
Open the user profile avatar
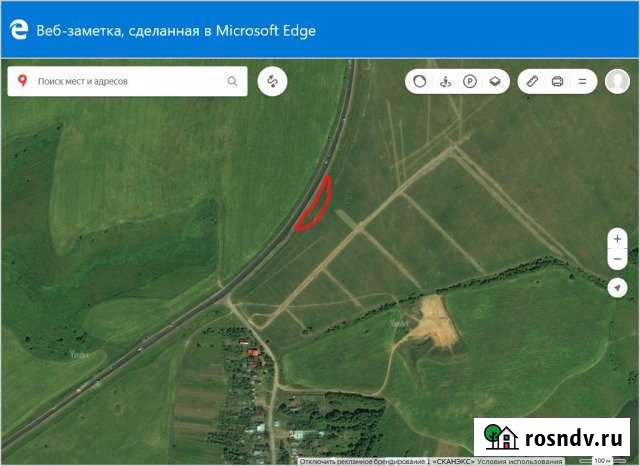[617, 81]
